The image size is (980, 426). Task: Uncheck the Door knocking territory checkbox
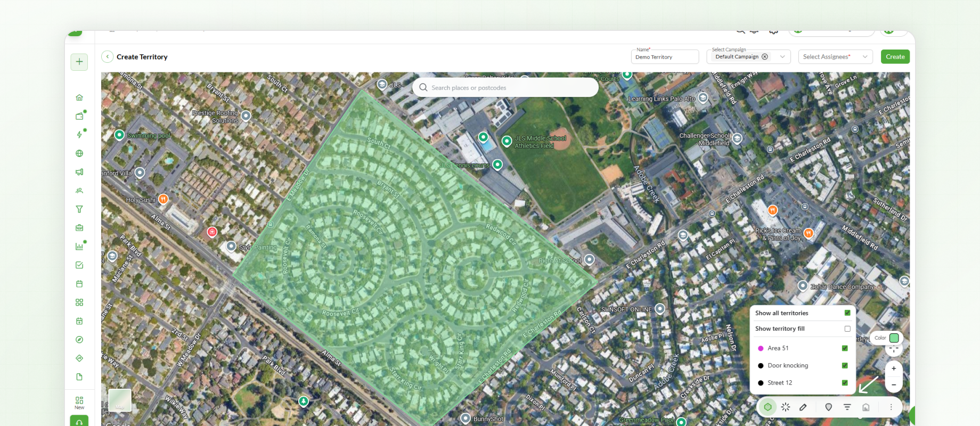[845, 365]
